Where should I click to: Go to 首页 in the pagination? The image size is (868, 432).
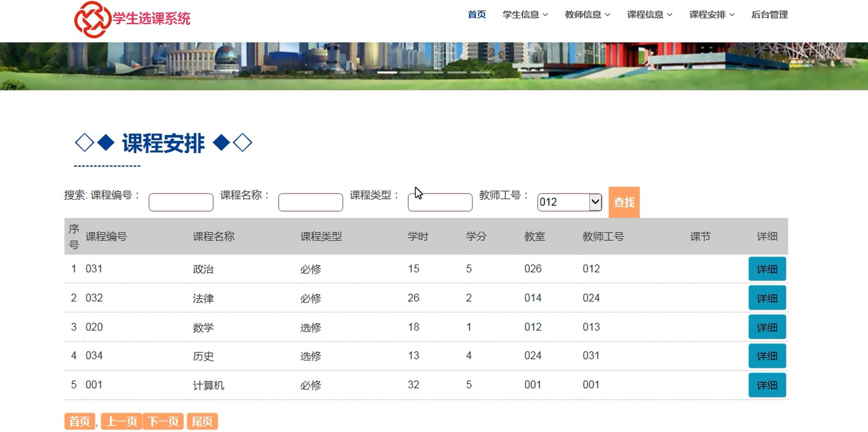[80, 422]
